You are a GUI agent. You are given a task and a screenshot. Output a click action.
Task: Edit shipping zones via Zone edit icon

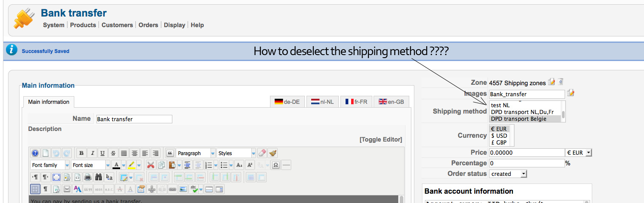pos(551,82)
